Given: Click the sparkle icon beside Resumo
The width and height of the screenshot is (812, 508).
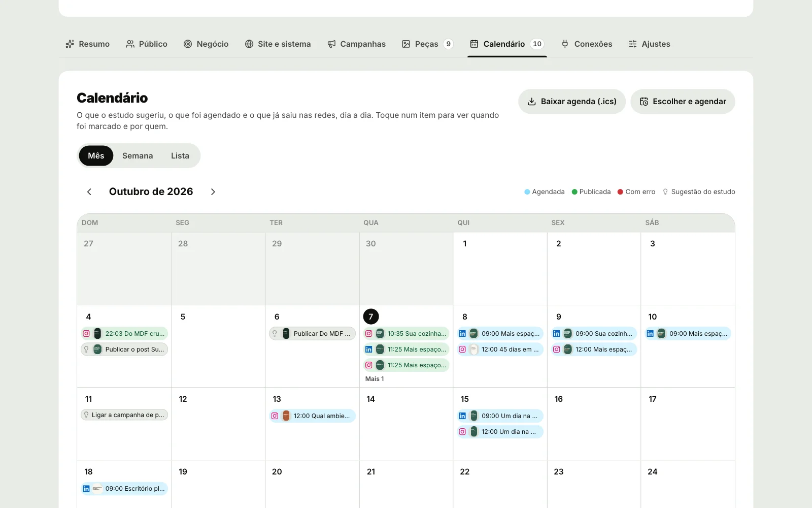Looking at the screenshot, I should 70,44.
